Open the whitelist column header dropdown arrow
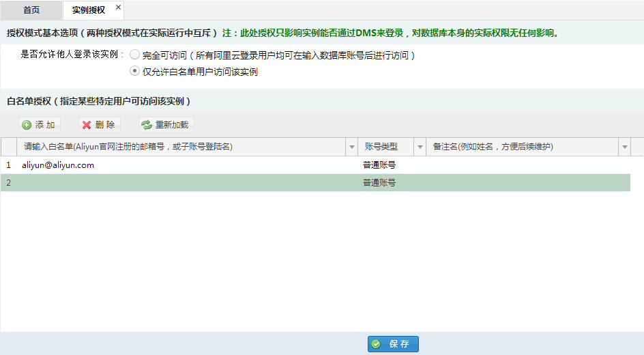Screen dimensions: 644x355 pos(352,147)
